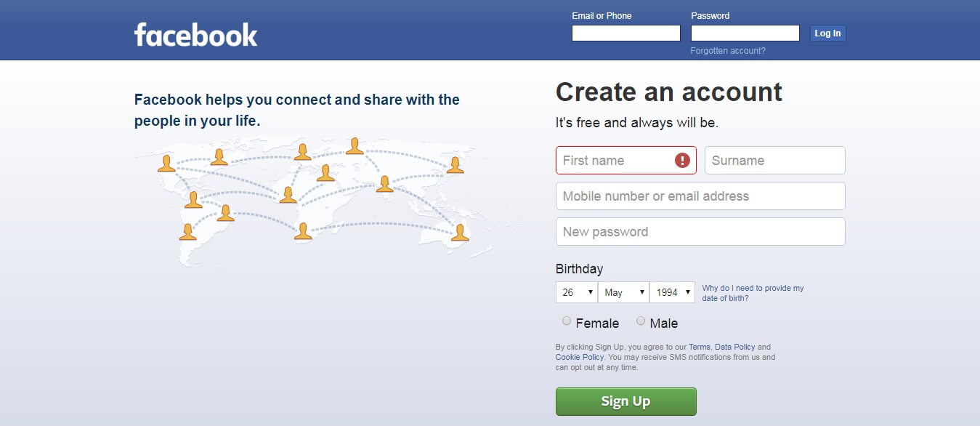Click the red error icon in First name
This screenshot has width=980, height=426.
pos(682,160)
